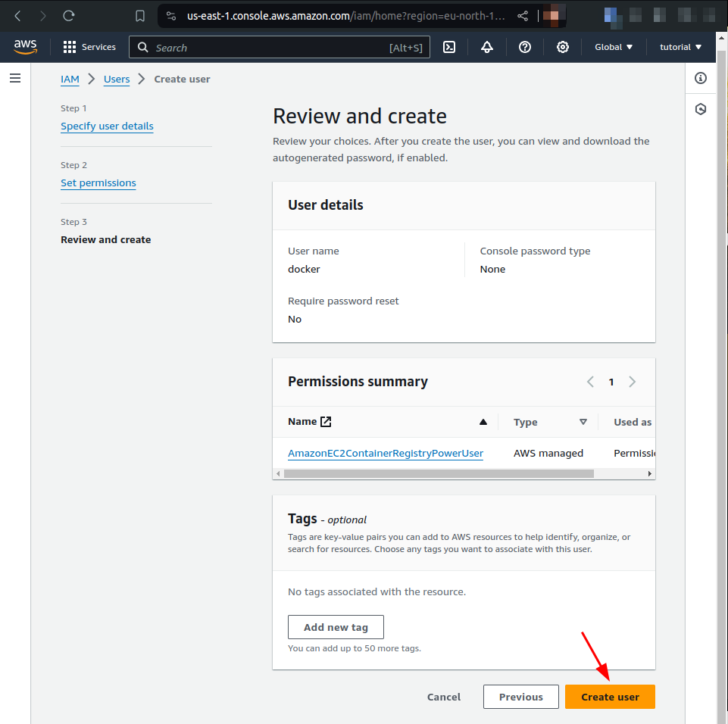This screenshot has height=724, width=728.
Task: Open the notifications bell
Action: 487,47
